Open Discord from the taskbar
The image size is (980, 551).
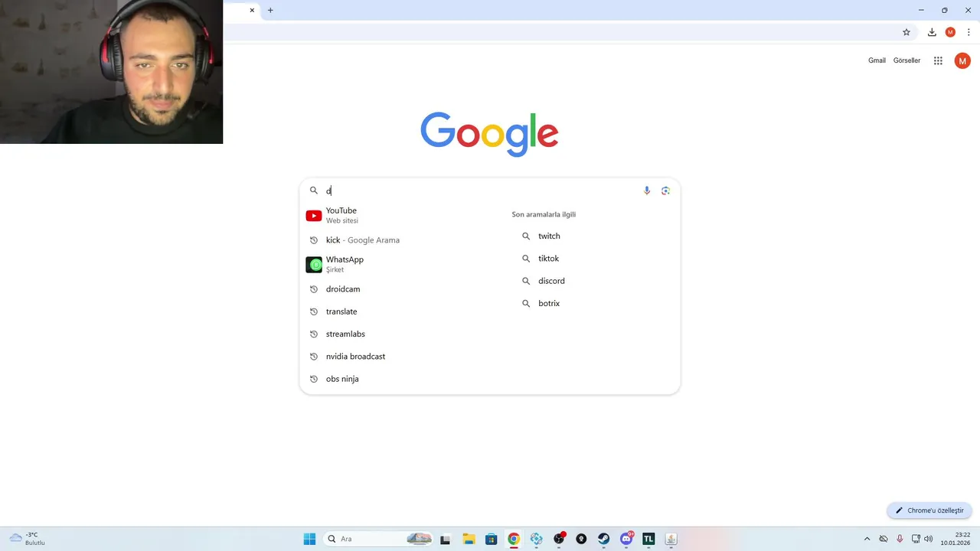click(x=626, y=539)
